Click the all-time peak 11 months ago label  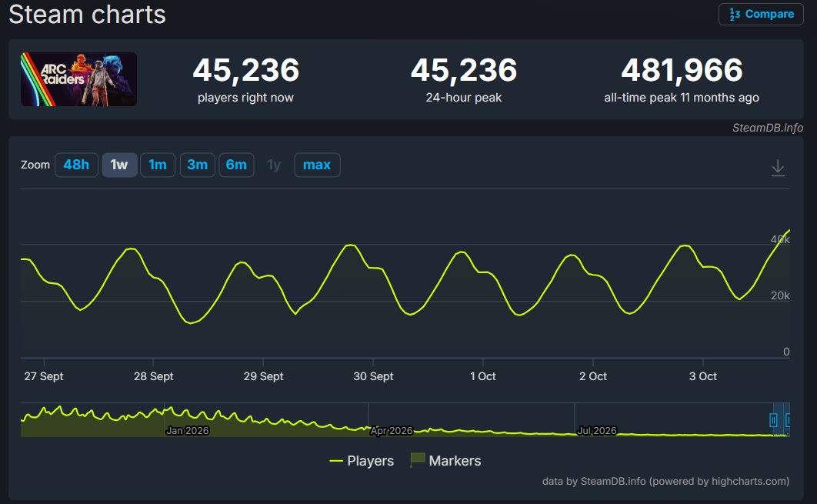[x=682, y=98]
